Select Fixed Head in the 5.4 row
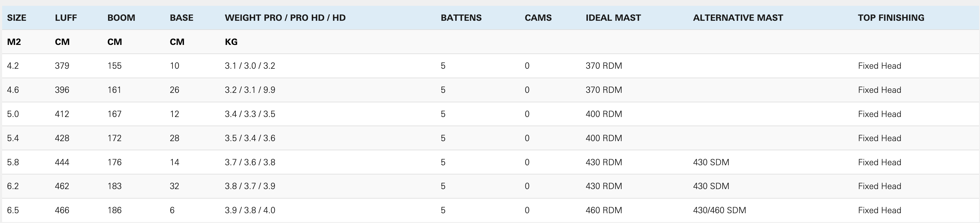The image size is (980, 223). point(880,138)
